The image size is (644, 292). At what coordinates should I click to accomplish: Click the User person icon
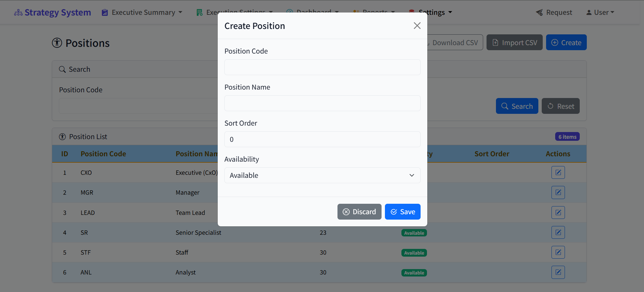(x=589, y=12)
